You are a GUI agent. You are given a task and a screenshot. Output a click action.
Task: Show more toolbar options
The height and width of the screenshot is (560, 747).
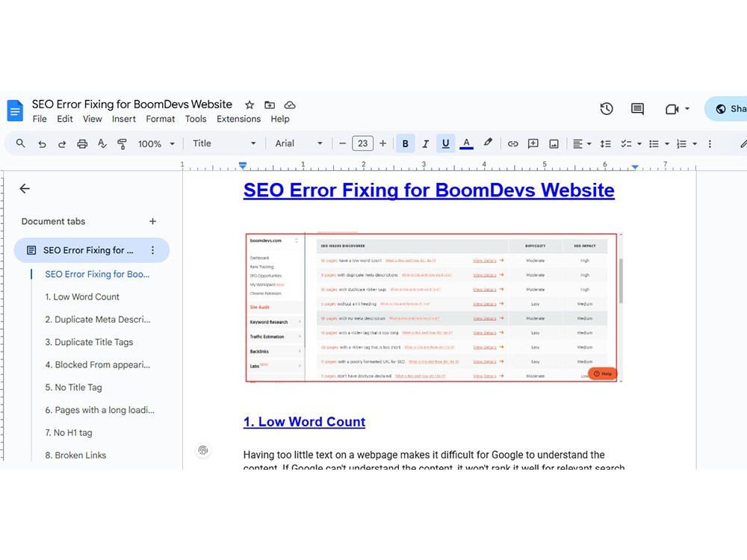710,144
